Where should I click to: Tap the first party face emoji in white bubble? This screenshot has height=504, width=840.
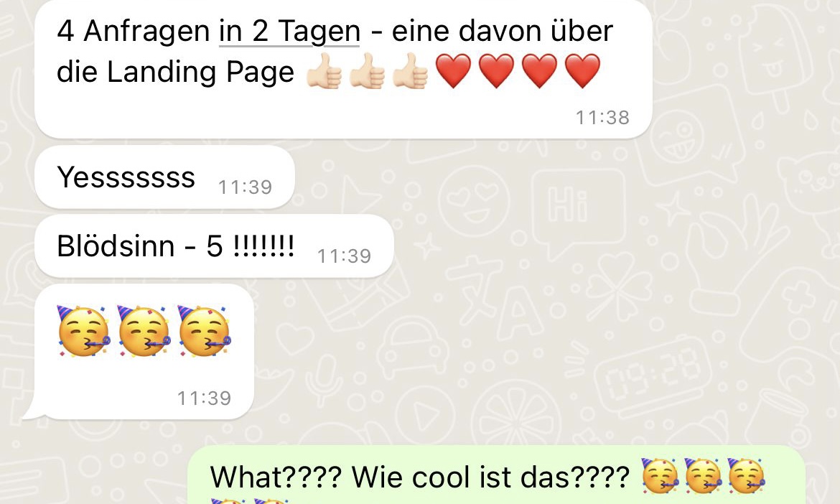pyautogui.click(x=83, y=331)
